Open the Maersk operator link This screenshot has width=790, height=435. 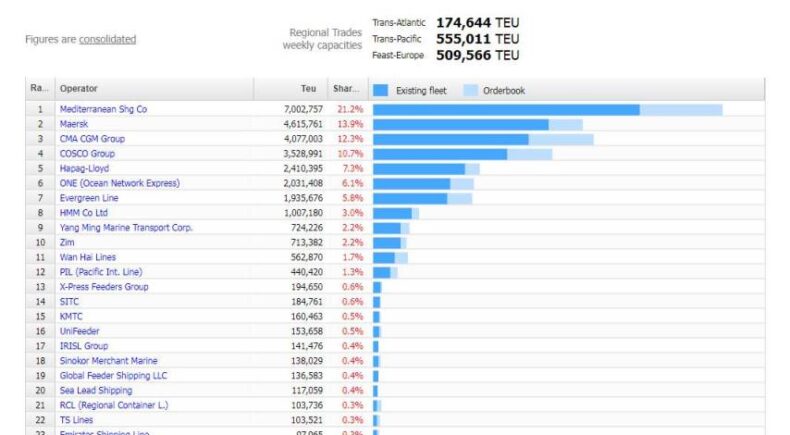click(x=74, y=124)
